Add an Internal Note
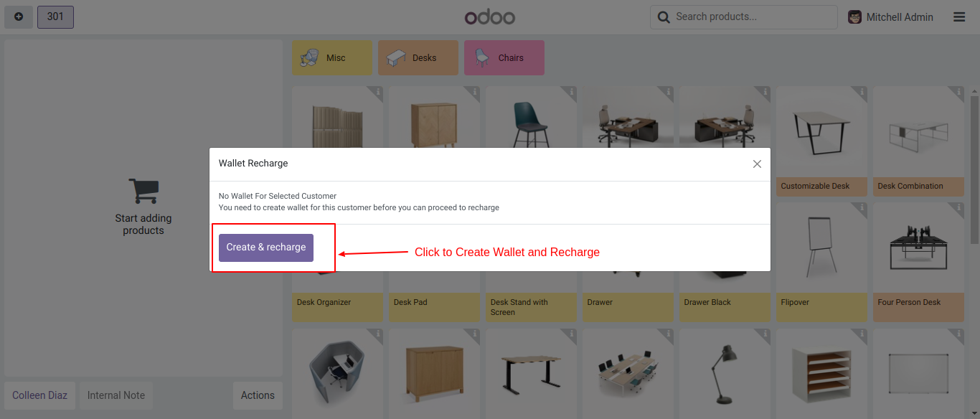The image size is (980, 419). click(116, 395)
